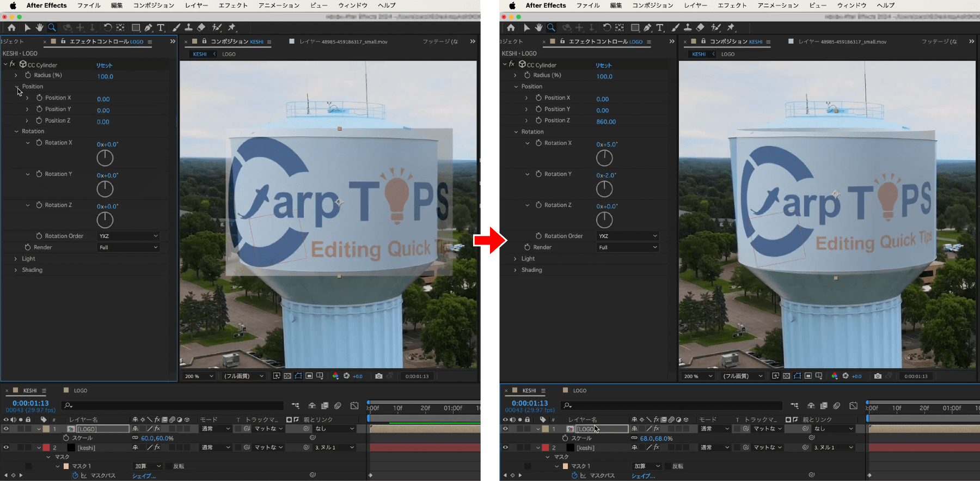980x481 pixels.
Task: Open Render Full dropdown in right panel
Action: tap(628, 247)
